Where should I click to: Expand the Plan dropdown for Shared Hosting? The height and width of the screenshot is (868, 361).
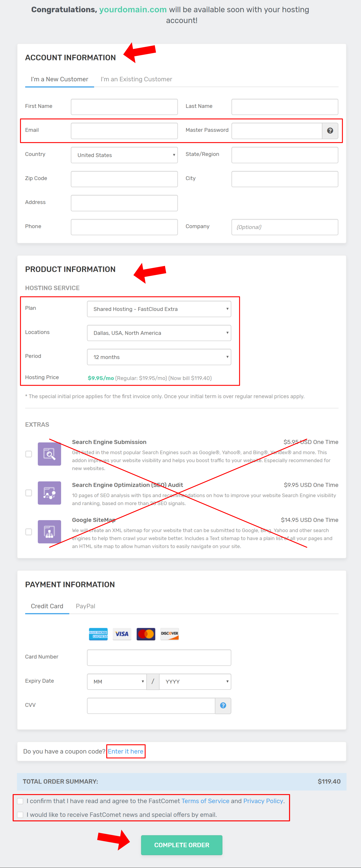(159, 309)
